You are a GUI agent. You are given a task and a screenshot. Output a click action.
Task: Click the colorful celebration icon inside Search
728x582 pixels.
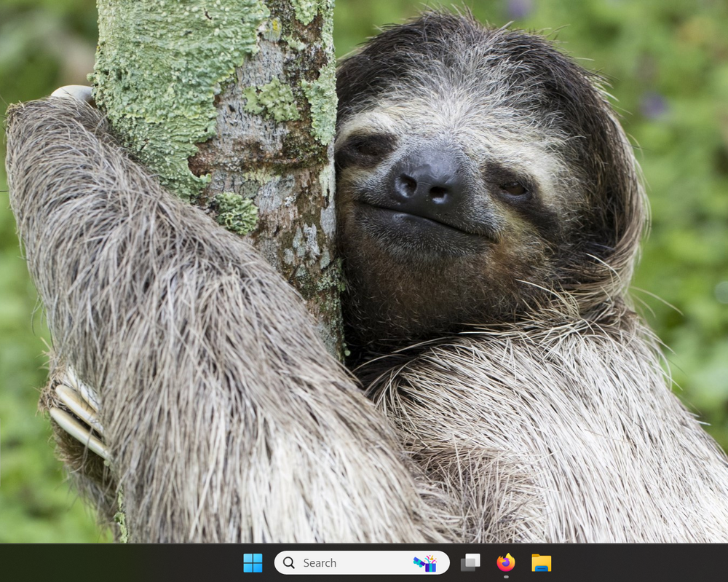[427, 562]
